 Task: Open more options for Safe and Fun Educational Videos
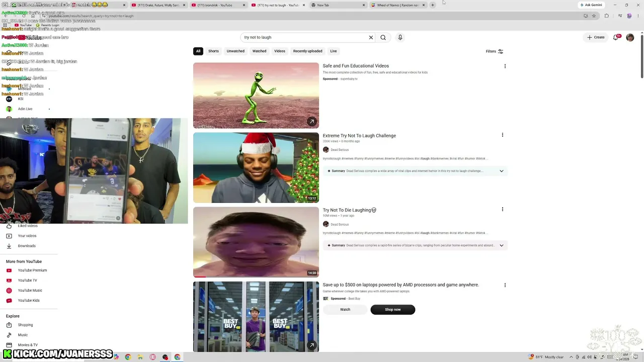click(505, 66)
